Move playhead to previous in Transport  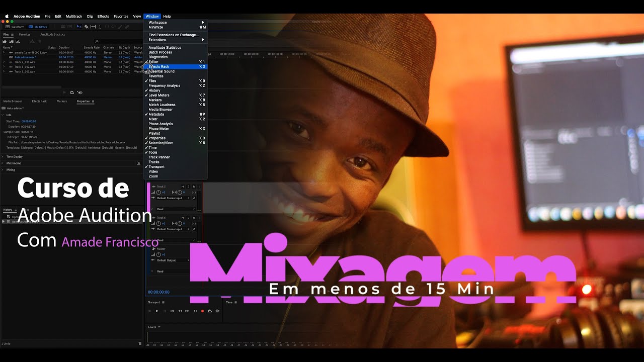click(x=172, y=311)
